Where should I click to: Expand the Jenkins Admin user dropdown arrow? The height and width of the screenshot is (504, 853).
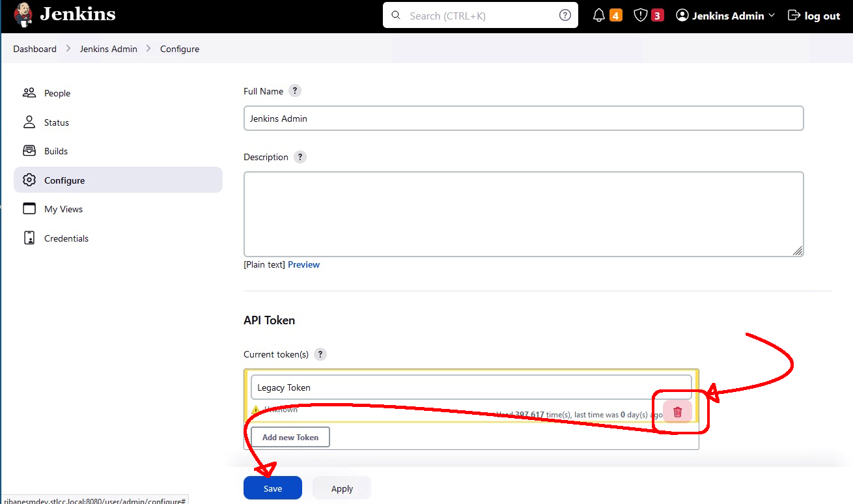pos(772,15)
